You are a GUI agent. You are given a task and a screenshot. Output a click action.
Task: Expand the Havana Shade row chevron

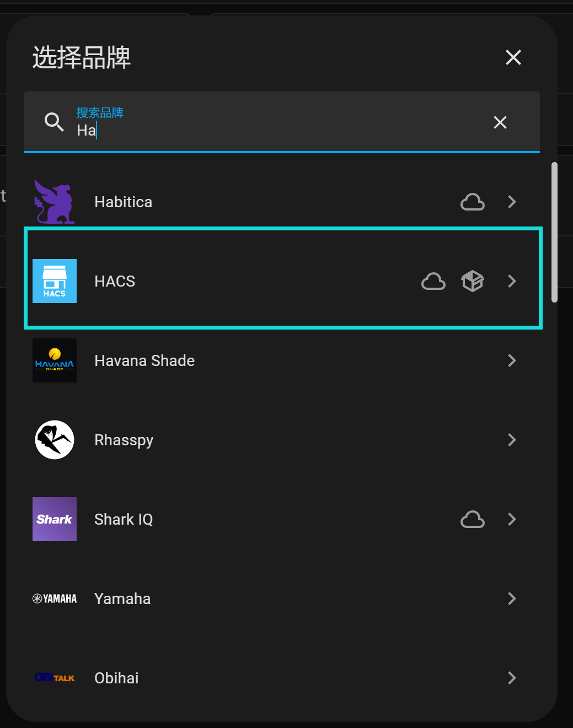pyautogui.click(x=511, y=360)
